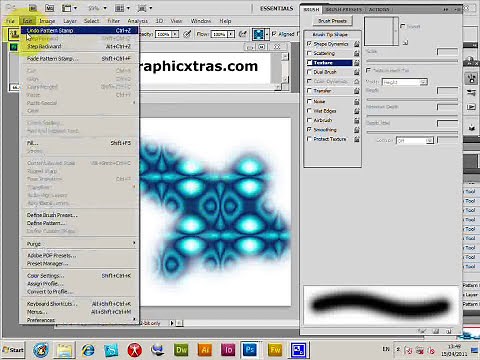Choose Define Brush Preset entry

click(79, 215)
